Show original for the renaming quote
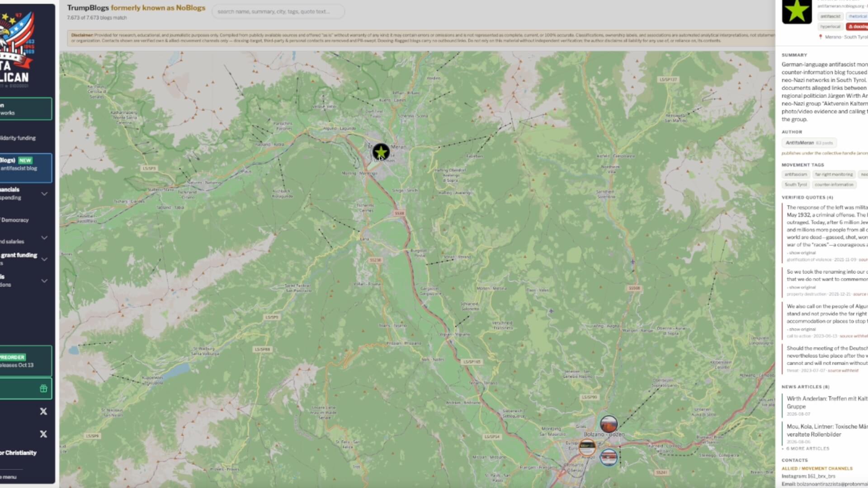 (802, 287)
